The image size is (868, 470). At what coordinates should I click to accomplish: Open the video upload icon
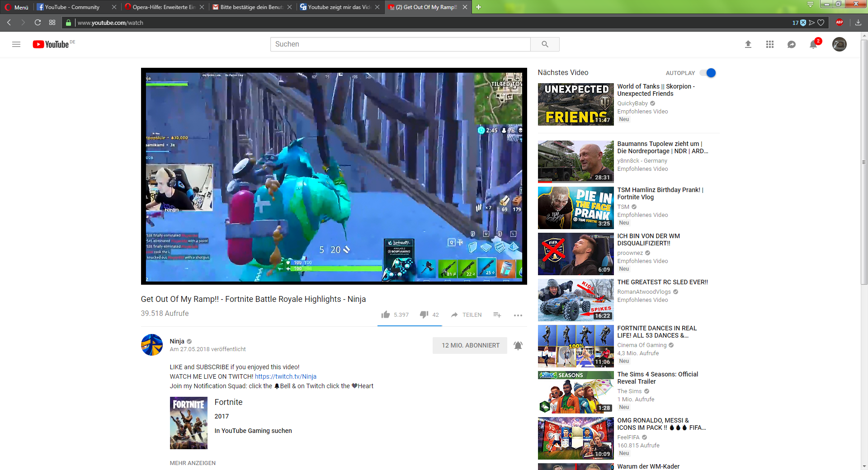click(x=748, y=44)
